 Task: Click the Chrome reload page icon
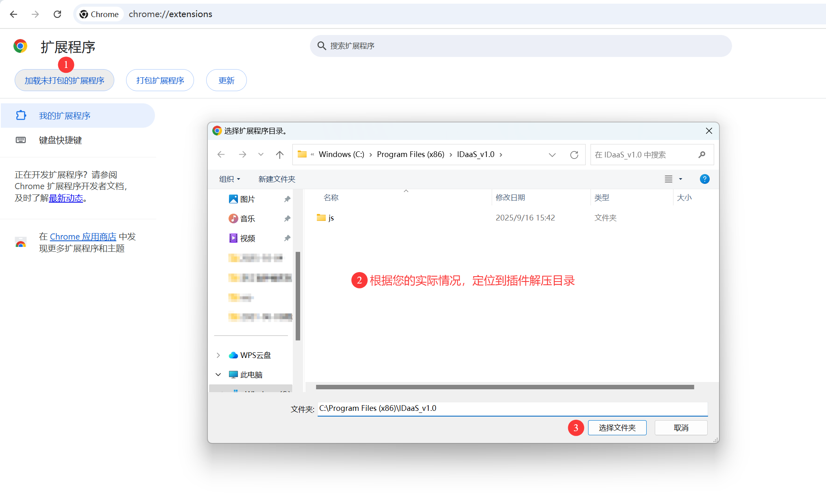(57, 14)
